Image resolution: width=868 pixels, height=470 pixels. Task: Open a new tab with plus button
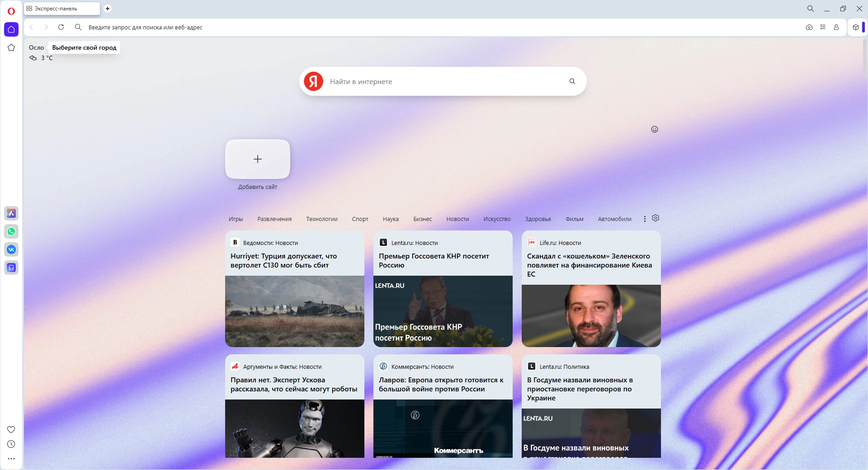click(x=108, y=9)
